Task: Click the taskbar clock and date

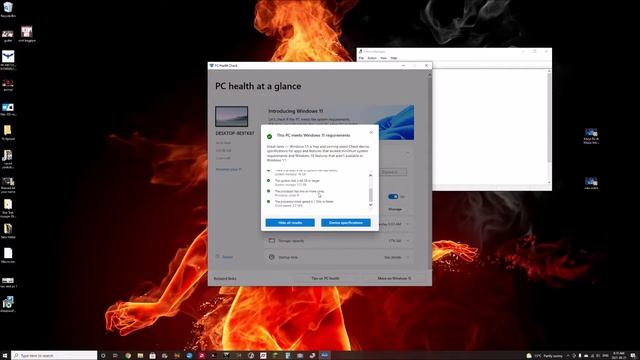Action: (619, 356)
